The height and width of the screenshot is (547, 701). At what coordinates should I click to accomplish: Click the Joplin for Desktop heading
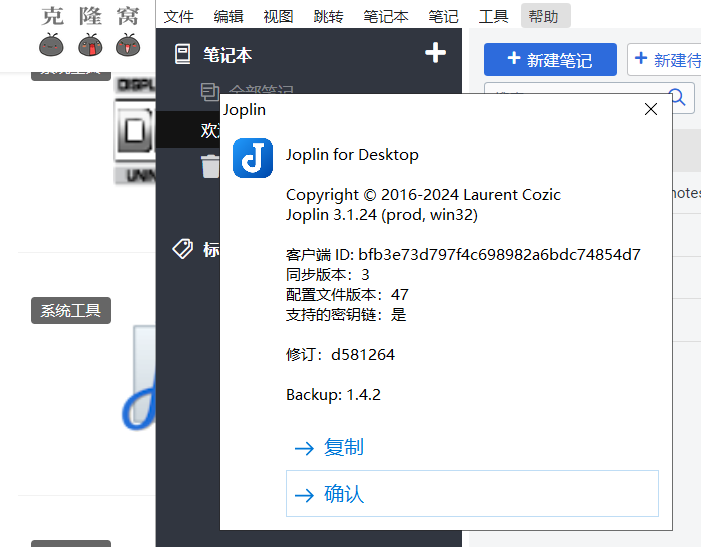(352, 155)
